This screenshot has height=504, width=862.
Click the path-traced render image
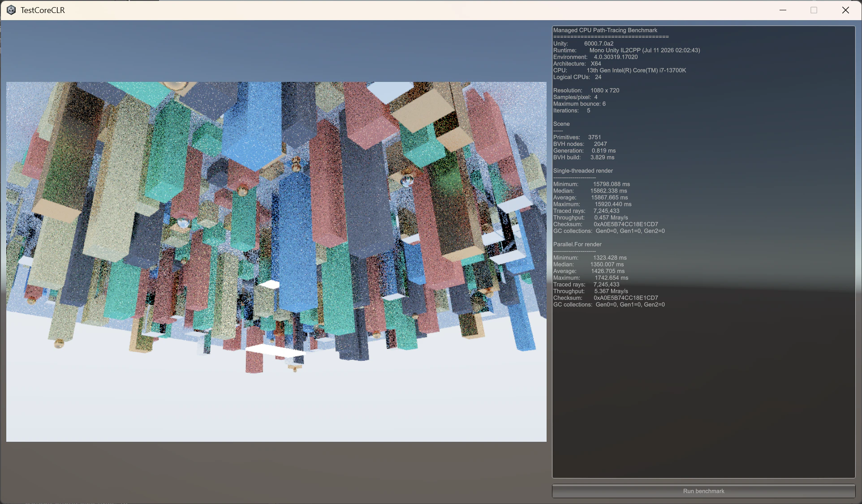276,262
